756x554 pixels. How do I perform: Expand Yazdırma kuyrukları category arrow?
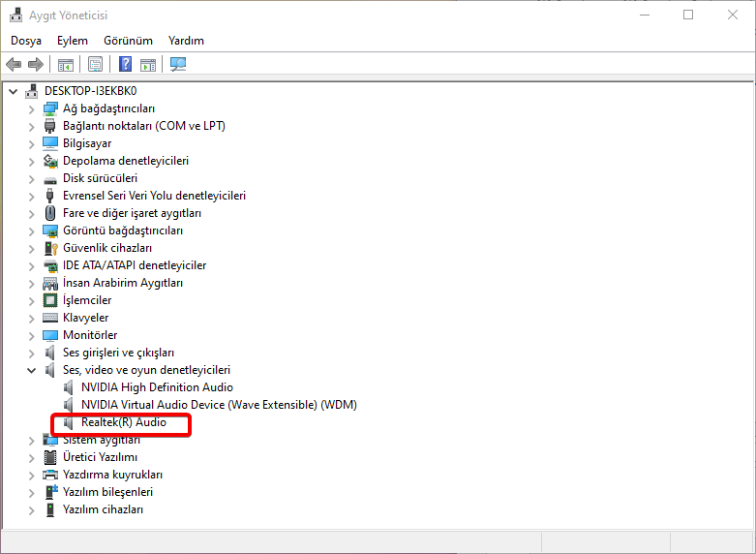tap(31, 476)
